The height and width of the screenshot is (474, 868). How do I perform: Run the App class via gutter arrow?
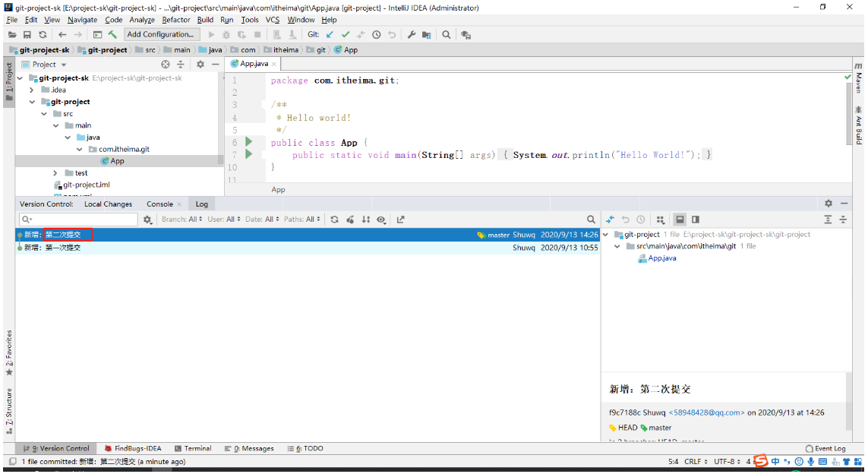coord(248,142)
